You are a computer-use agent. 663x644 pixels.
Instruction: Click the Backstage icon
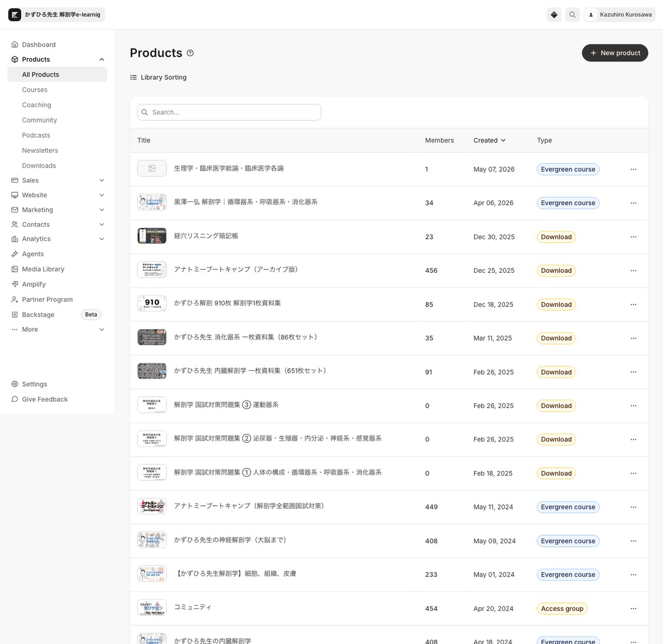pyautogui.click(x=15, y=315)
